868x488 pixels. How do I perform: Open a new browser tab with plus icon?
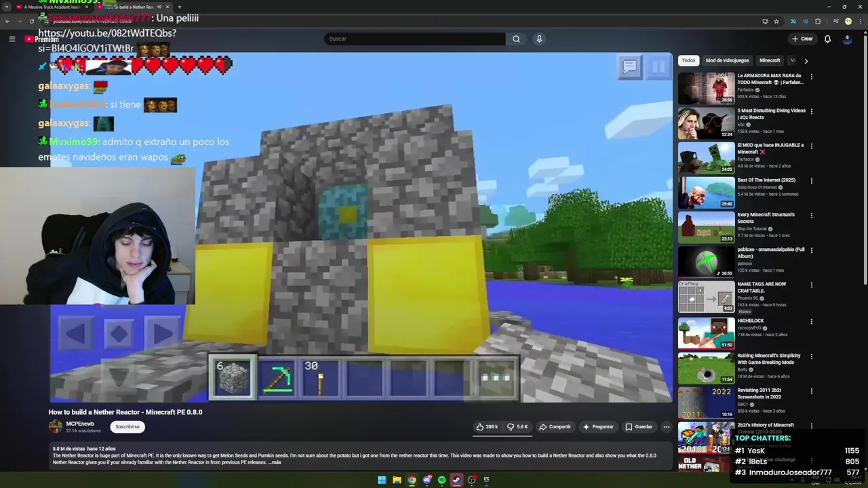pyautogui.click(x=179, y=7)
